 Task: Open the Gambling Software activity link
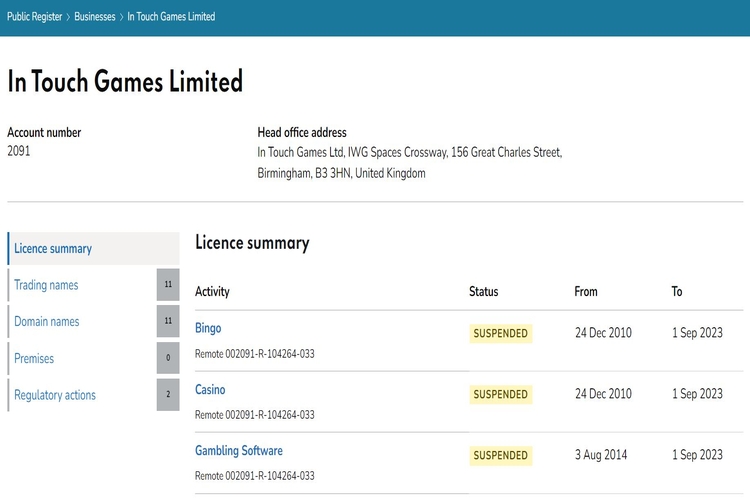239,451
